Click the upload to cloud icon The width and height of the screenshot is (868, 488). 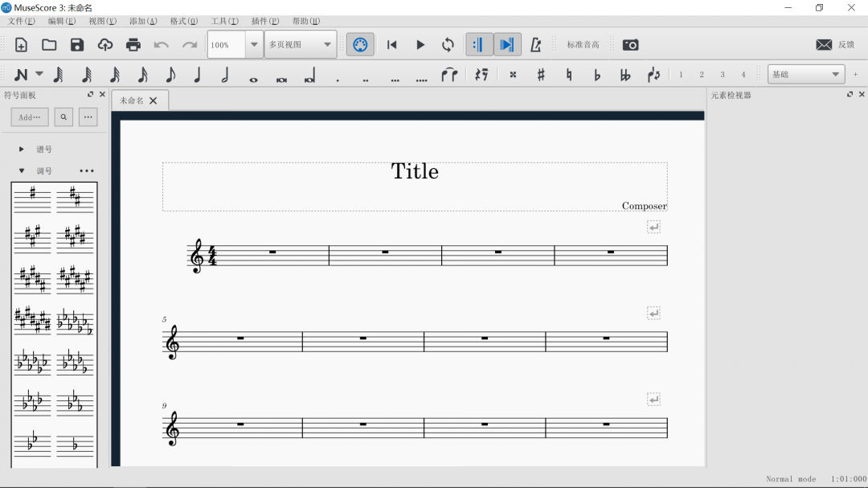point(105,45)
